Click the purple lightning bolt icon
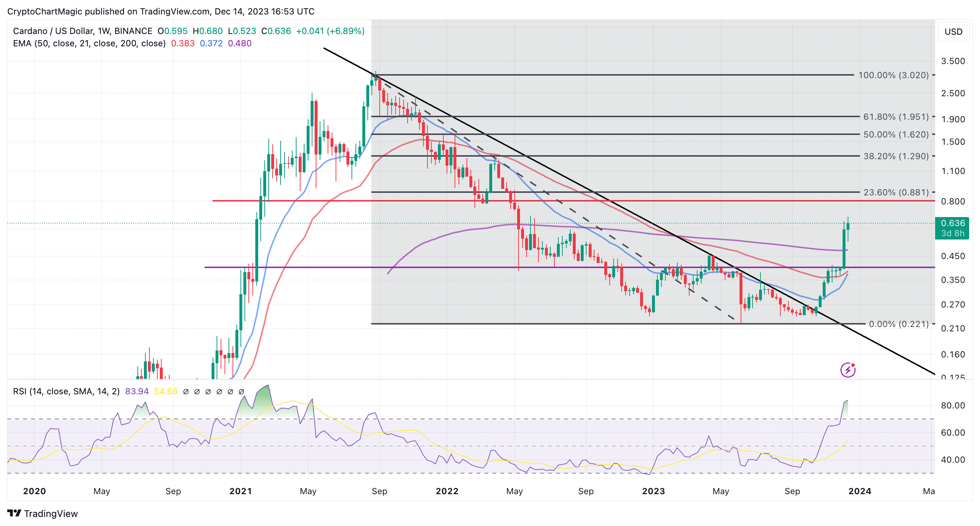This screenshot has width=980, height=526. (848, 370)
